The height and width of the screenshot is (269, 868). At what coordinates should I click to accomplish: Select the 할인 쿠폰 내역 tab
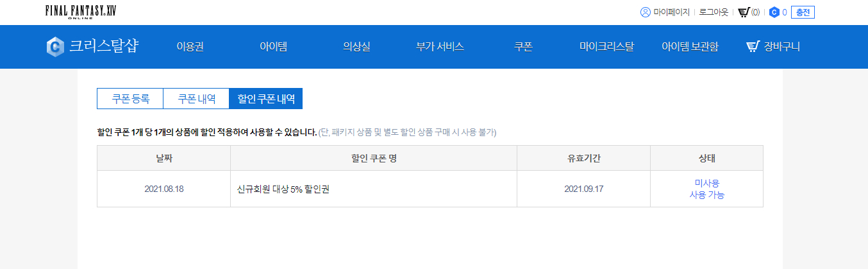point(266,99)
